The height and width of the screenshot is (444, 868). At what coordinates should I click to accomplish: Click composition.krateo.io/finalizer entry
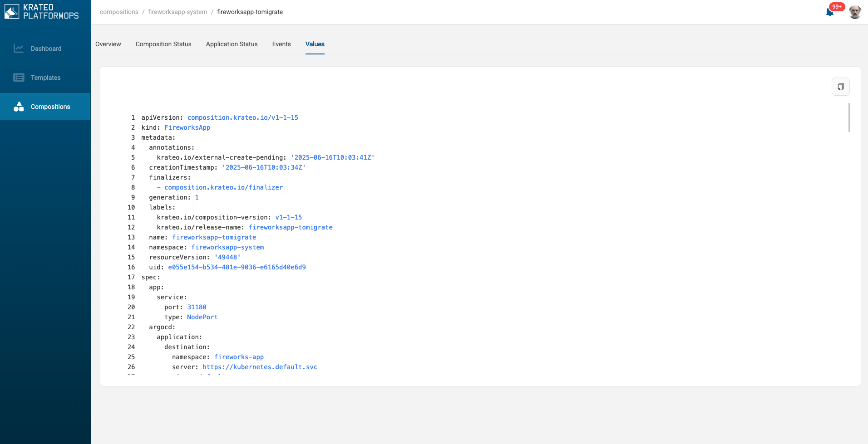[x=223, y=187]
